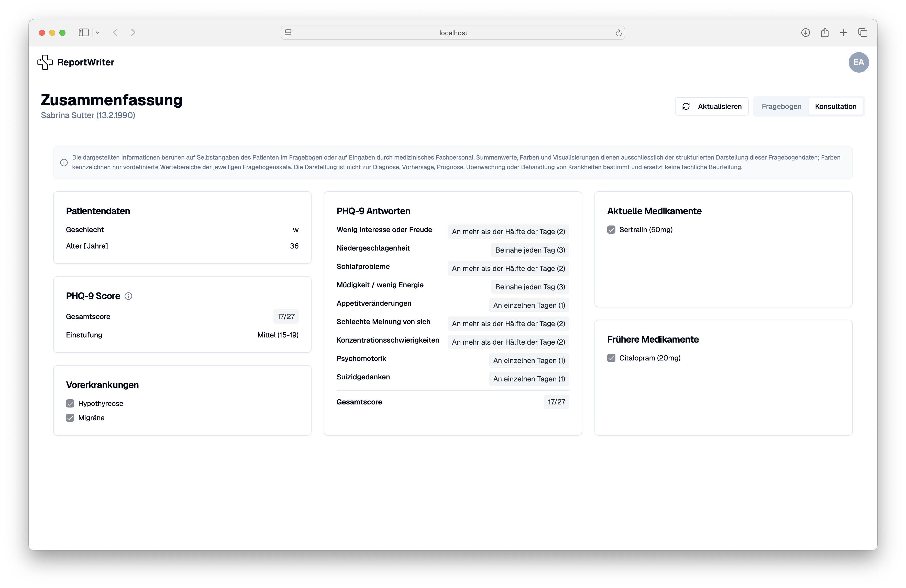Toggle the Sertralin (50mg) checkbox
This screenshot has width=906, height=588.
click(x=611, y=230)
